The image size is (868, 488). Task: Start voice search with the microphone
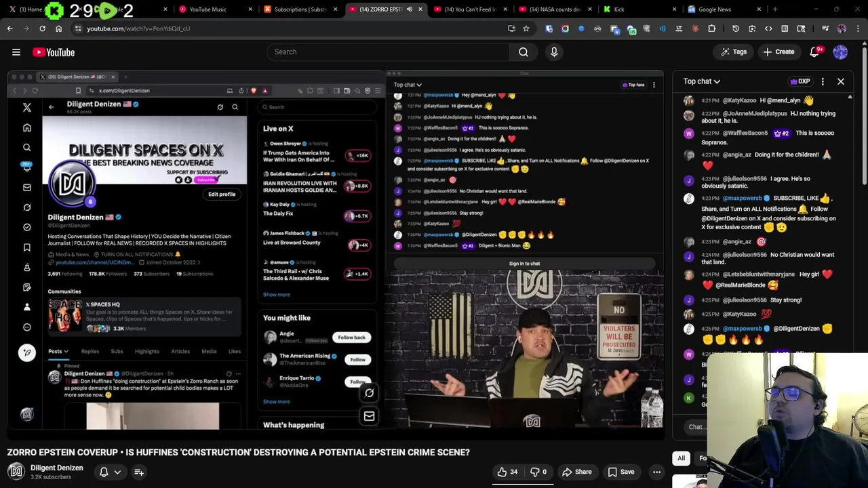(x=554, y=52)
